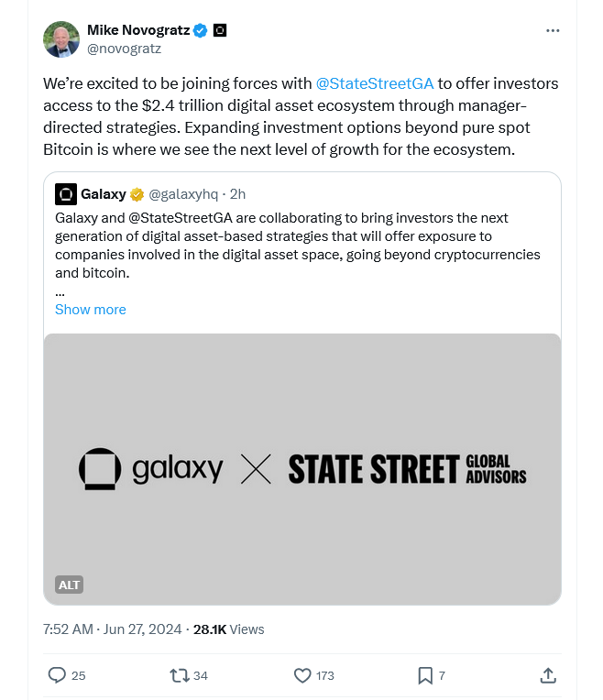Open the repost menu showing 34
Screen dimensions: 603x700
pos(180,675)
